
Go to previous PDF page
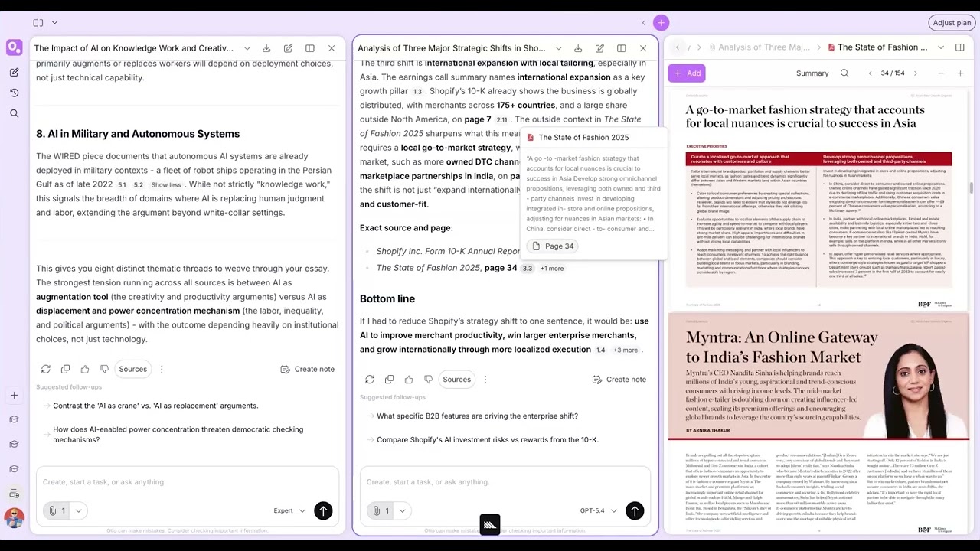870,73
